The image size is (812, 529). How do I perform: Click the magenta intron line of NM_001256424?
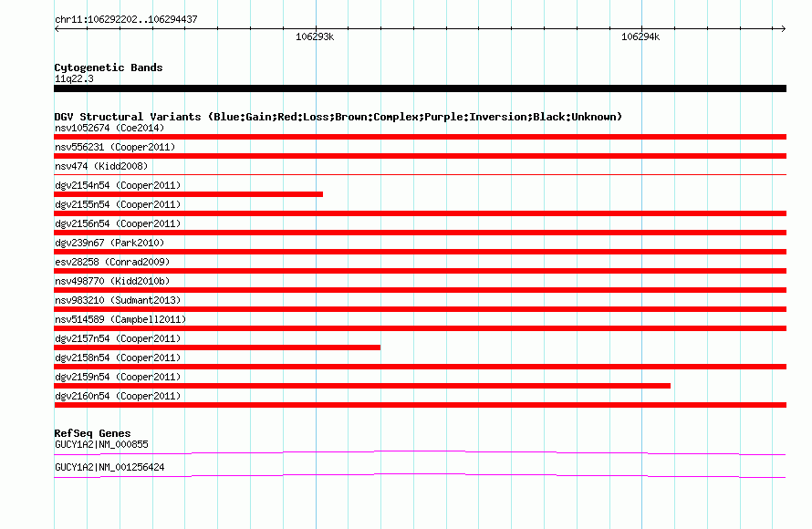pyautogui.click(x=420, y=475)
